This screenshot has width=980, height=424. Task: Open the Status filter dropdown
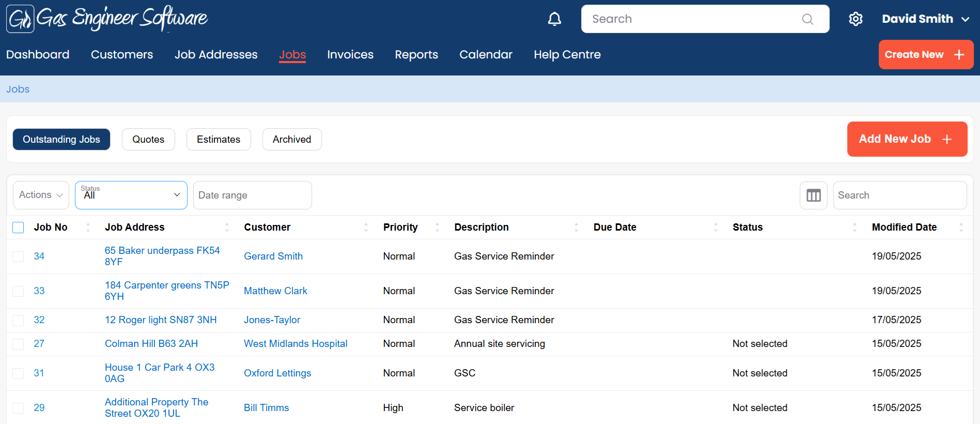coord(131,195)
